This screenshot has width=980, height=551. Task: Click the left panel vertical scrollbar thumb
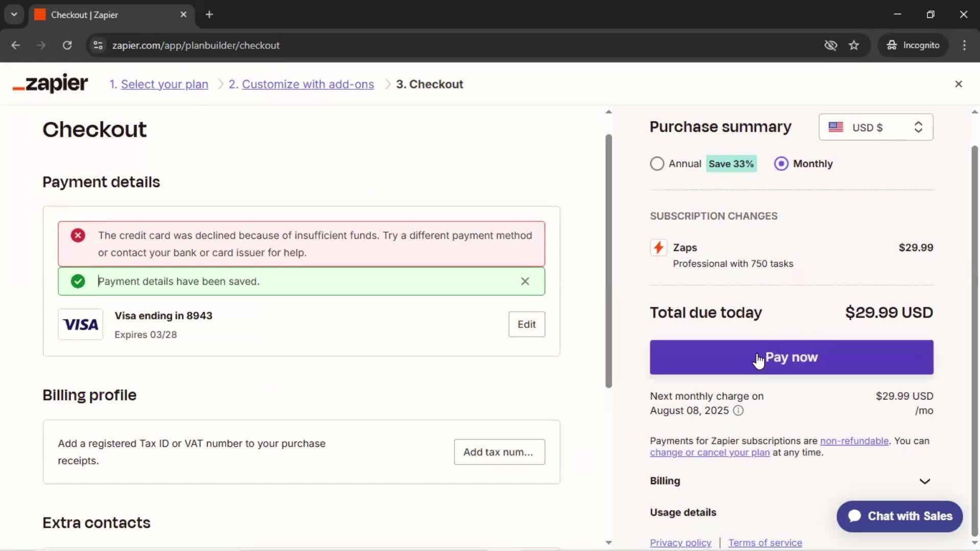608,261
